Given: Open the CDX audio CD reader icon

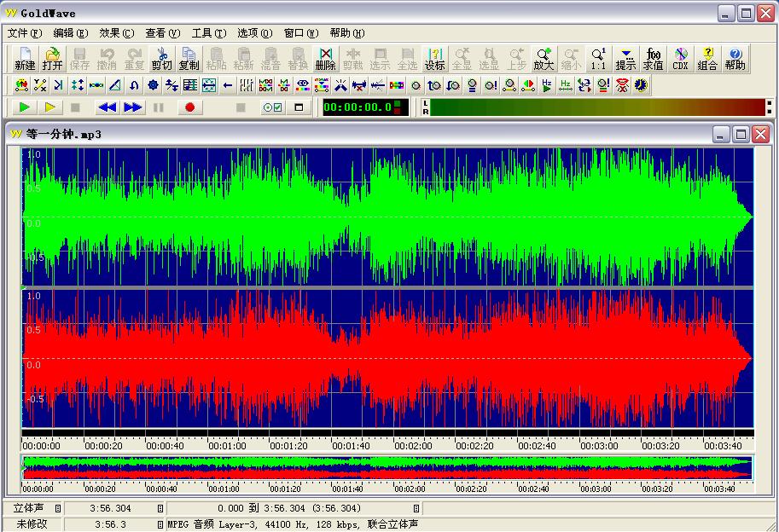Looking at the screenshot, I should [680, 59].
